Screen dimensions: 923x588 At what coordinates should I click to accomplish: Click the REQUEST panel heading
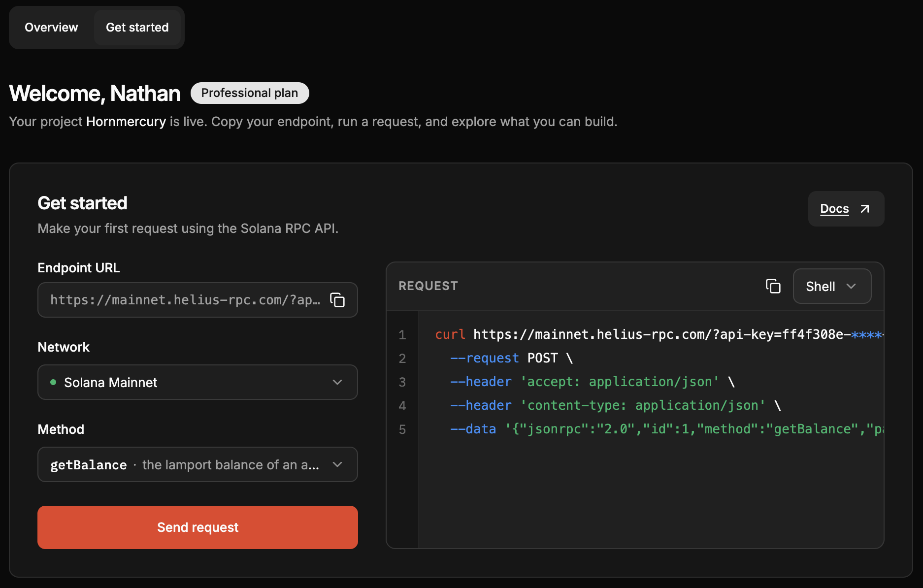429,286
